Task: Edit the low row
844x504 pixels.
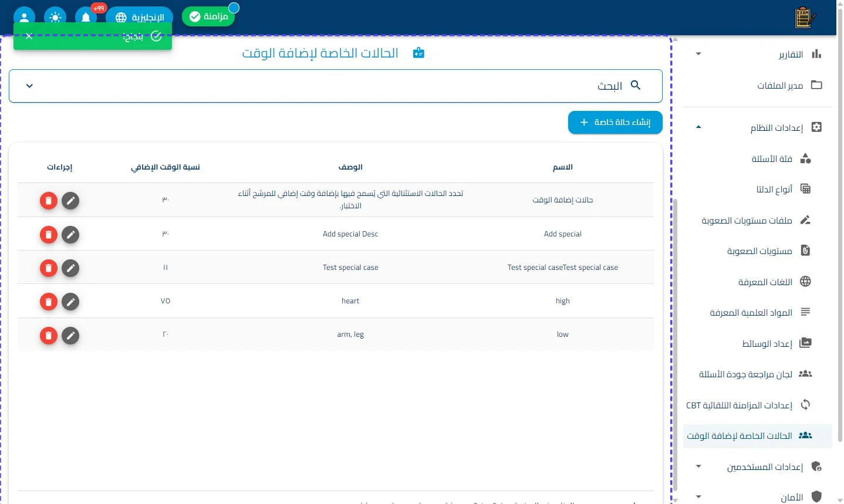Action: (x=70, y=336)
